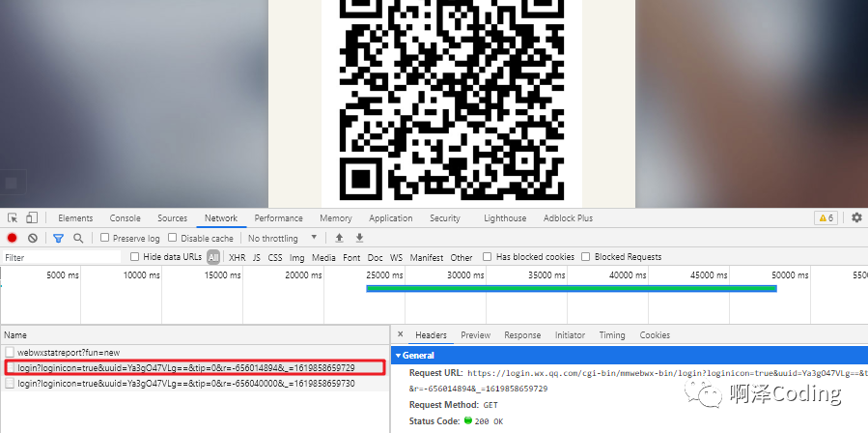
Task: Open the Lighthouse tab
Action: [505, 217]
